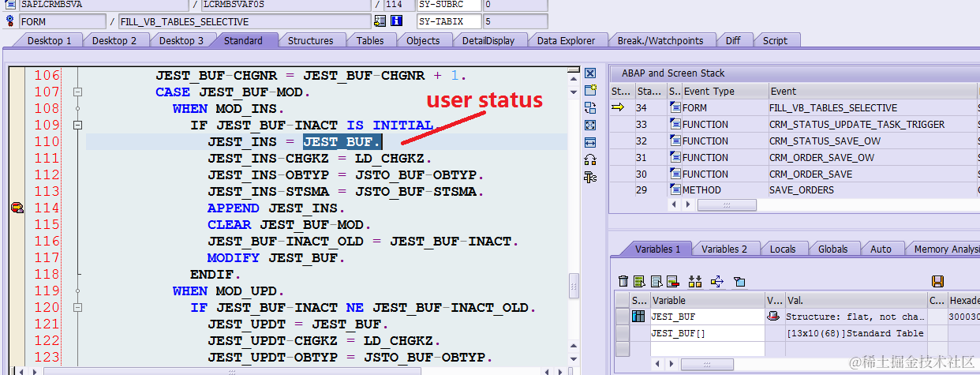
Task: Click the Val. column header
Action: click(856, 300)
